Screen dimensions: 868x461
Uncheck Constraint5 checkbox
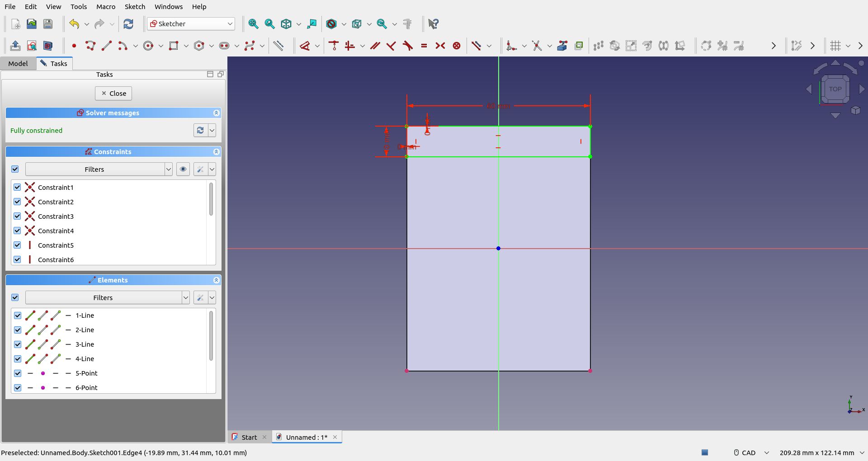point(17,245)
